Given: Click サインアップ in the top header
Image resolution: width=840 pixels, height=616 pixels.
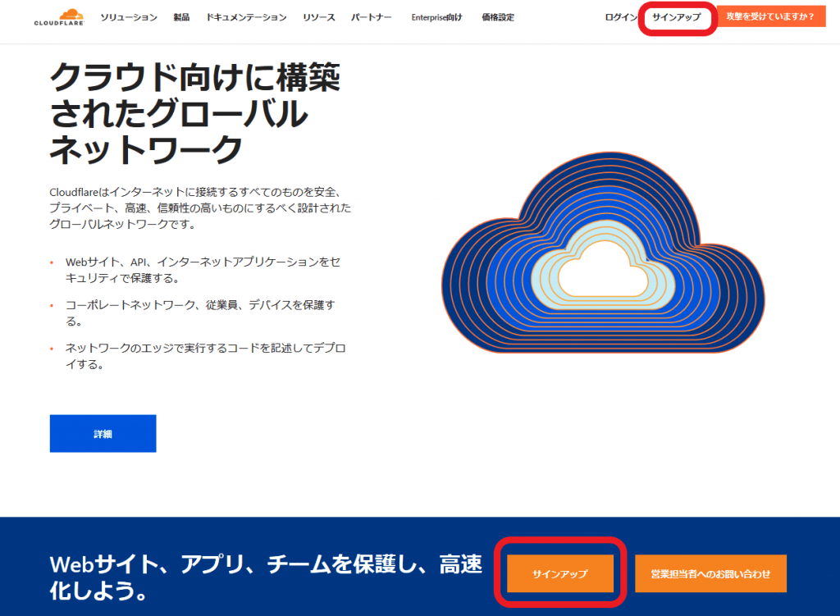Looking at the screenshot, I should pos(677,17).
